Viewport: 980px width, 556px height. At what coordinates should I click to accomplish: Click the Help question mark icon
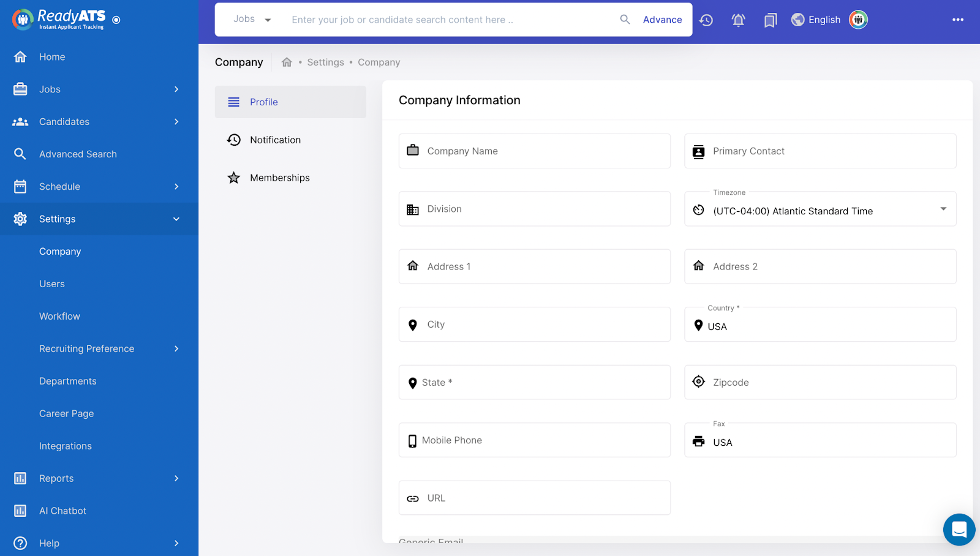point(20,543)
